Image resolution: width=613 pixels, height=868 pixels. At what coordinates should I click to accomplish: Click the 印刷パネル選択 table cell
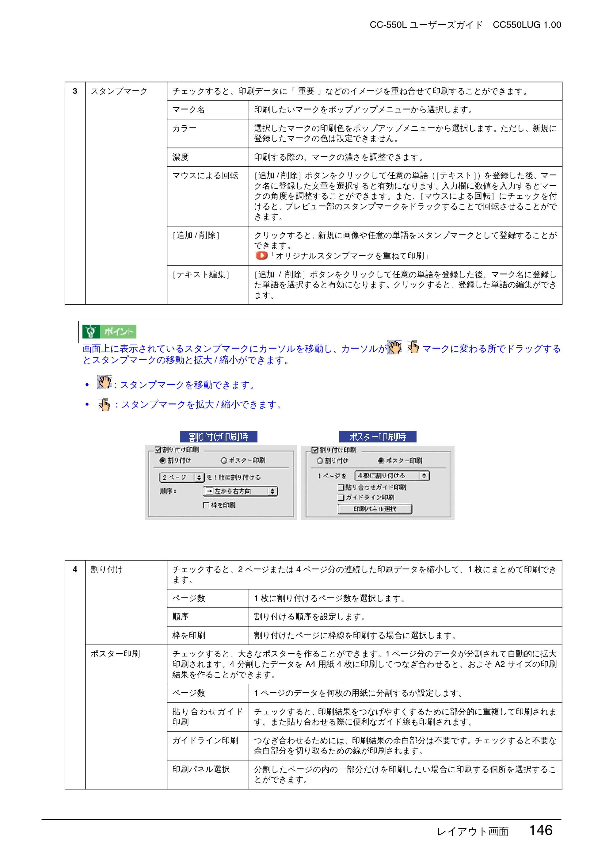coord(208,774)
